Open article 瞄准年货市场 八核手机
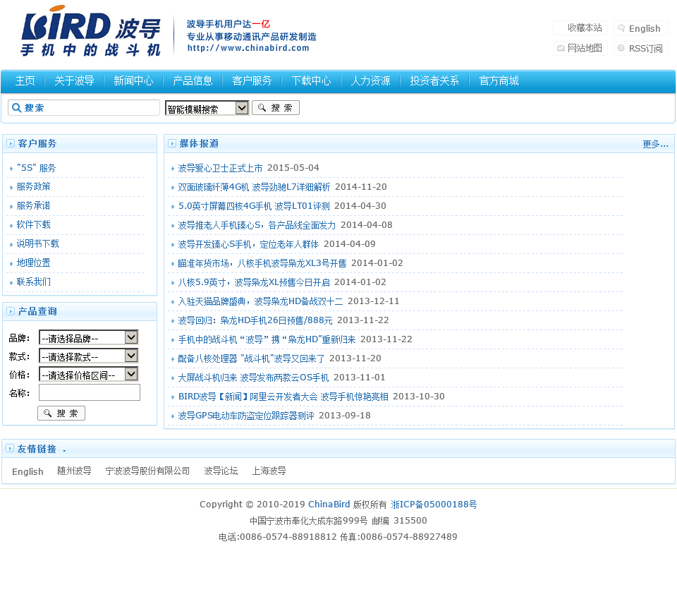Viewport: 677px width, 616px height. (x=262, y=263)
